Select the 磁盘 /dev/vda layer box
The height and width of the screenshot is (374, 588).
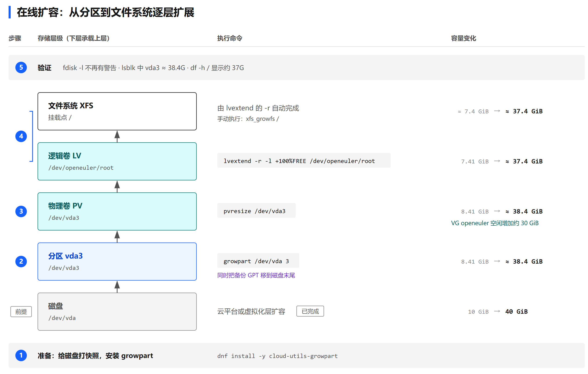117,312
